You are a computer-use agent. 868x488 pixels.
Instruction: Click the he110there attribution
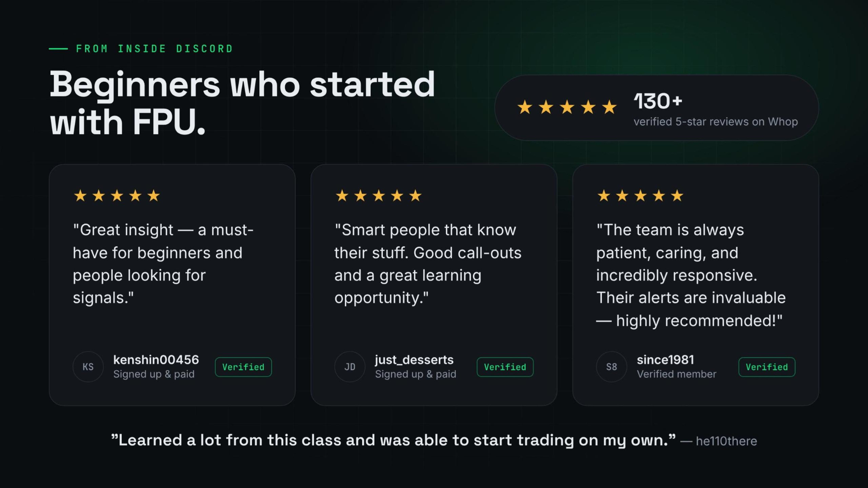tap(726, 441)
